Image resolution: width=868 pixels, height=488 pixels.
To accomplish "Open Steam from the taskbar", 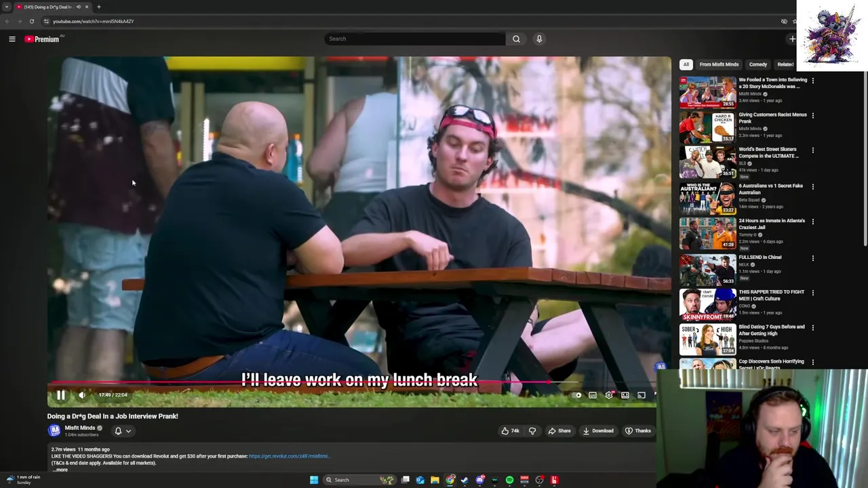I will [465, 480].
